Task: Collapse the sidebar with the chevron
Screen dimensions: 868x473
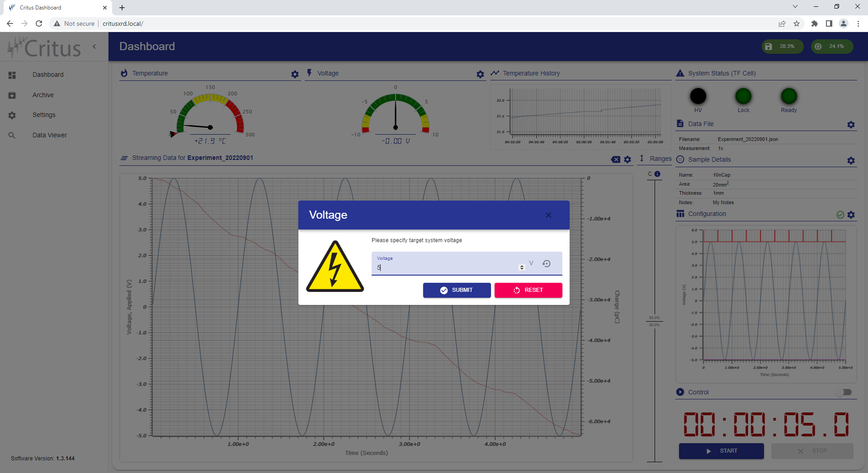Action: [x=94, y=47]
